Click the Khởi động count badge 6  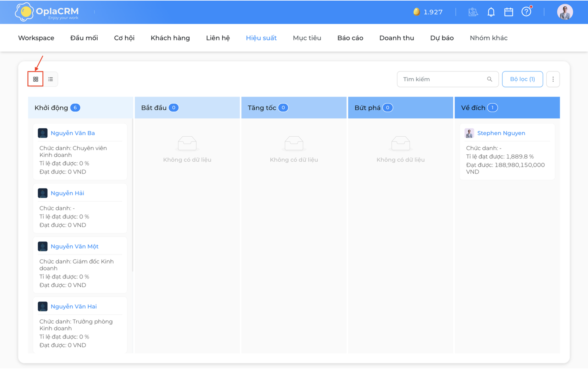(x=75, y=108)
